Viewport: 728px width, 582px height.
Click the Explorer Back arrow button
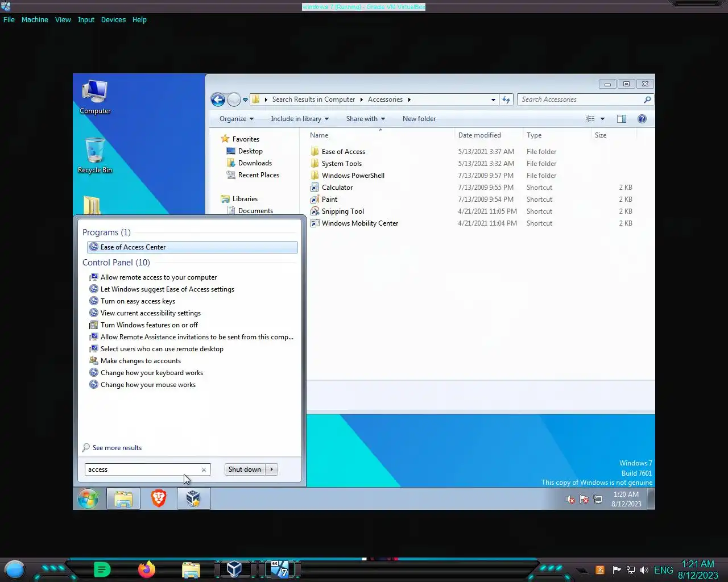pos(218,99)
